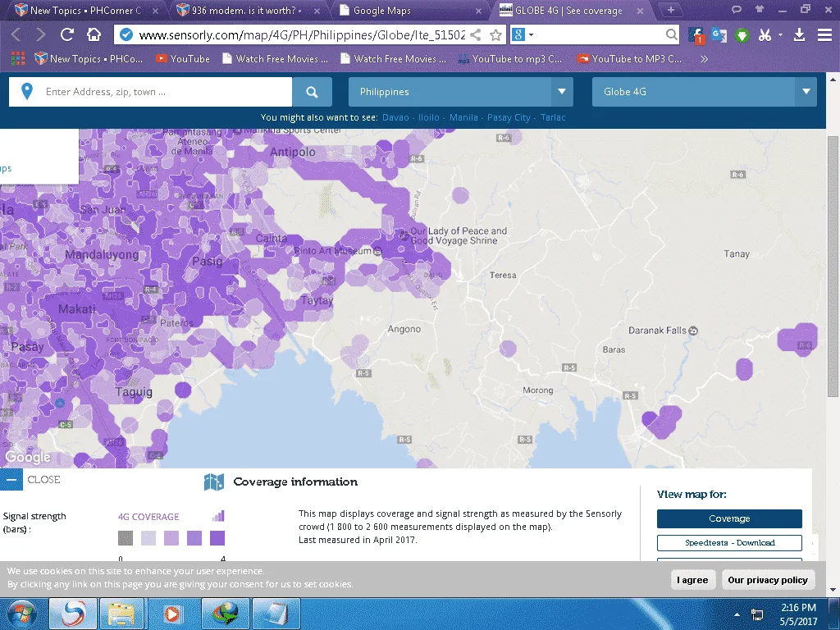Follow the Pasay City suggestion link
840x630 pixels.
click(x=509, y=117)
